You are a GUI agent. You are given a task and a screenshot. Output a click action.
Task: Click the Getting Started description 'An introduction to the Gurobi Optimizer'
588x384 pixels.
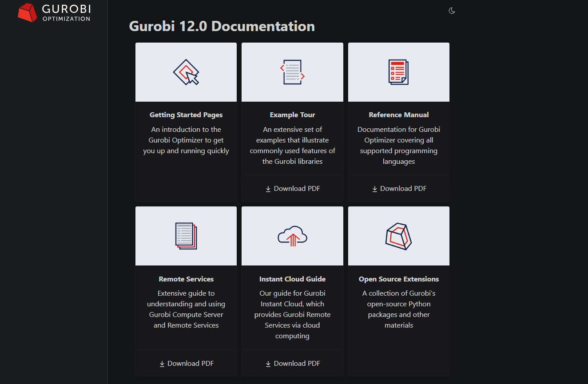pyautogui.click(x=186, y=135)
